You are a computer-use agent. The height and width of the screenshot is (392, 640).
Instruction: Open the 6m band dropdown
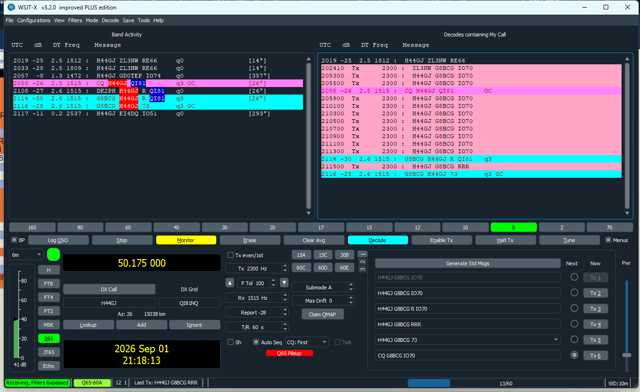(26, 255)
